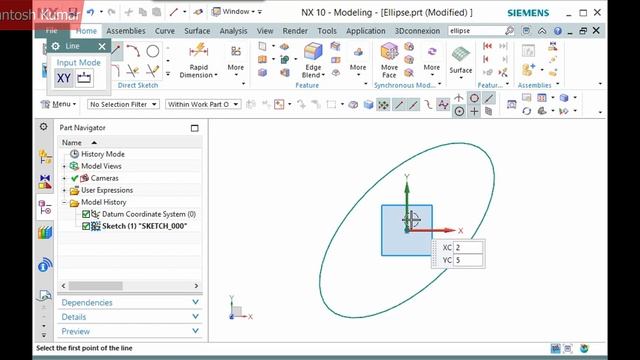Switch to the Curve ribbon tab
The image size is (640, 360).
point(164,31)
